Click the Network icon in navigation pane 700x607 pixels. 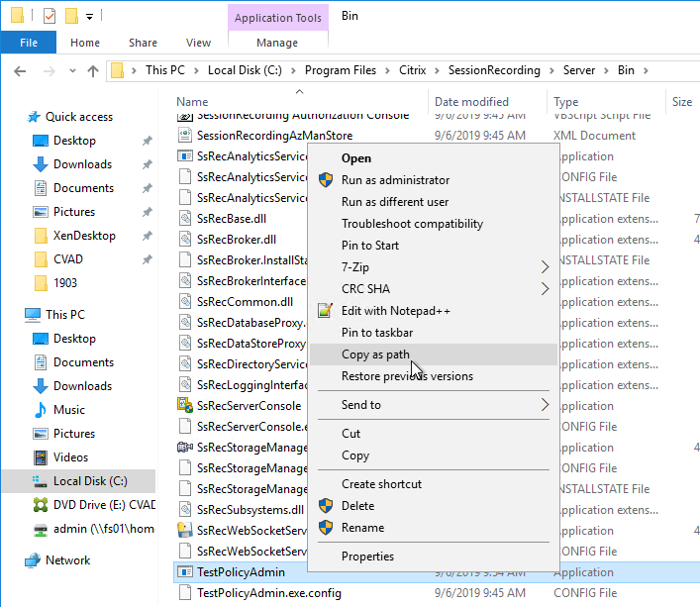pyautogui.click(x=32, y=560)
